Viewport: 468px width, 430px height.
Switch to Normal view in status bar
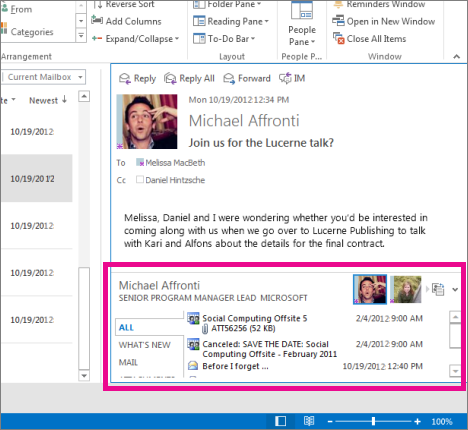click(x=280, y=422)
